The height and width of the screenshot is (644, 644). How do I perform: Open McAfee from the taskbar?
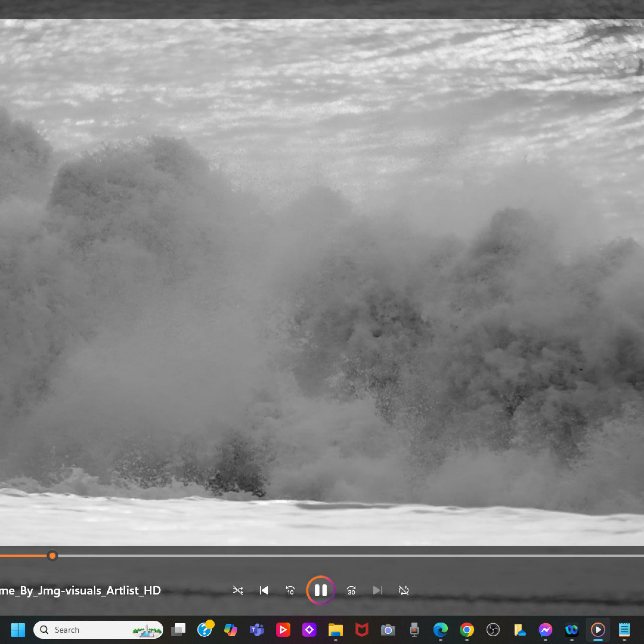362,630
